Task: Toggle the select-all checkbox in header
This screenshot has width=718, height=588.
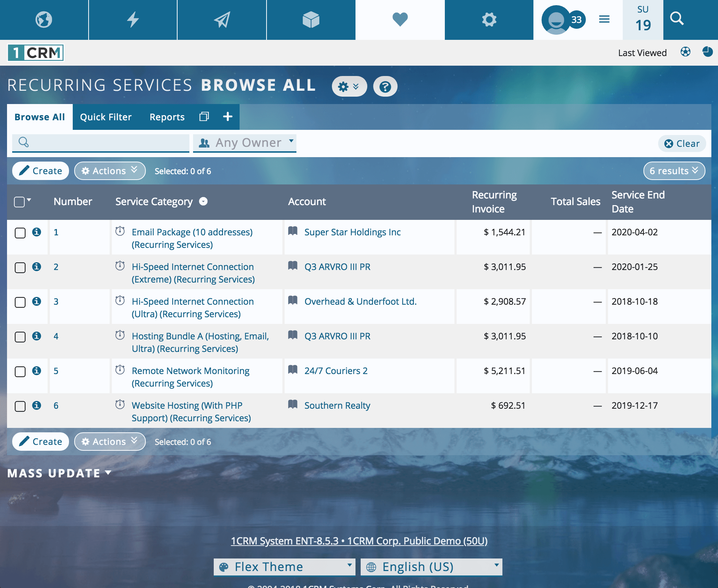Action: point(19,202)
